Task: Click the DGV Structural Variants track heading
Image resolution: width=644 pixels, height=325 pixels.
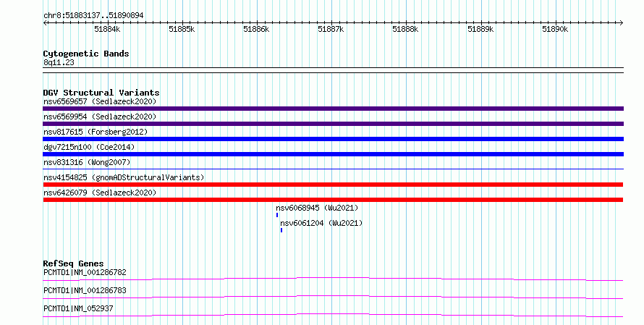Action: [101, 93]
